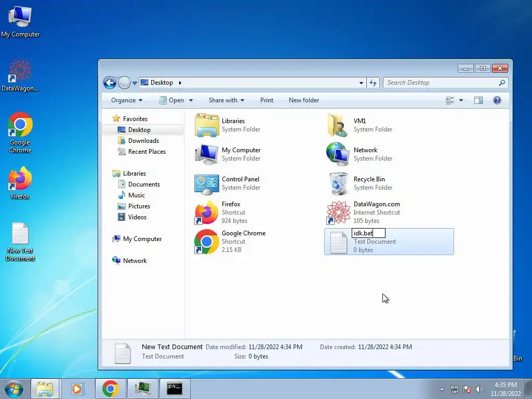Click the idk.bat filename edit box
Image resolution: width=532 pixels, height=399 pixels.
click(x=368, y=233)
